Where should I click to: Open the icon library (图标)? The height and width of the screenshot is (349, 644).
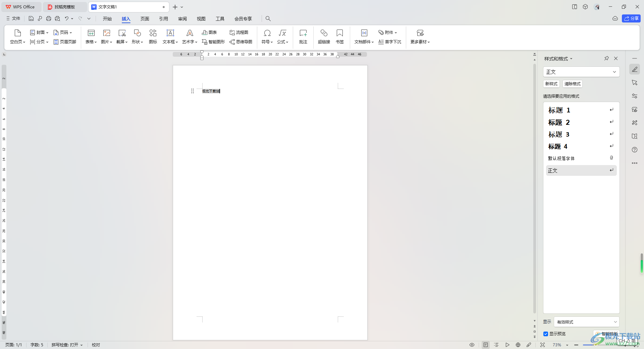153,37
